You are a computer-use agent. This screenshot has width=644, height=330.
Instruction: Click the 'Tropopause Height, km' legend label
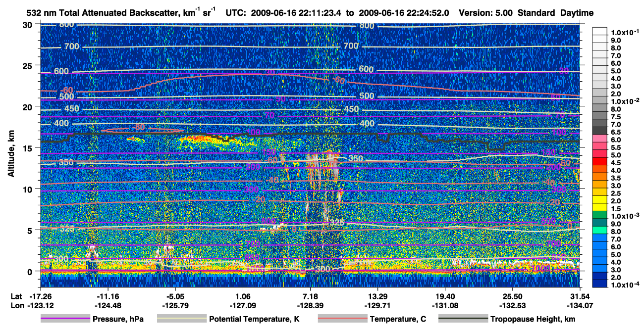[x=533, y=320]
